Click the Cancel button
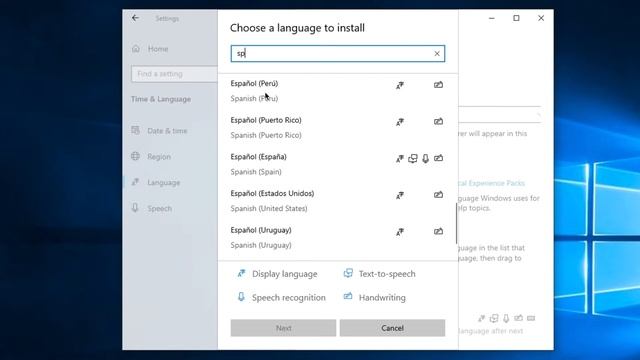The image size is (640, 360). [x=392, y=328]
